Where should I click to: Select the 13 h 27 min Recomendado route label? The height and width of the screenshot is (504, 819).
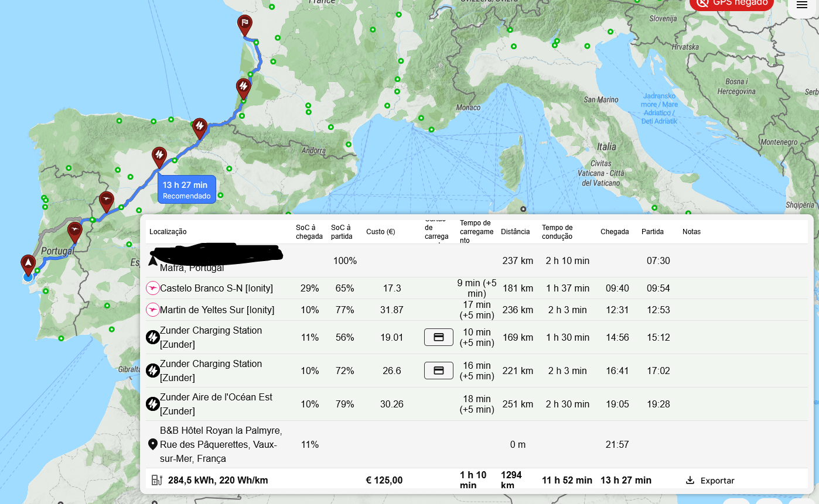[186, 190]
